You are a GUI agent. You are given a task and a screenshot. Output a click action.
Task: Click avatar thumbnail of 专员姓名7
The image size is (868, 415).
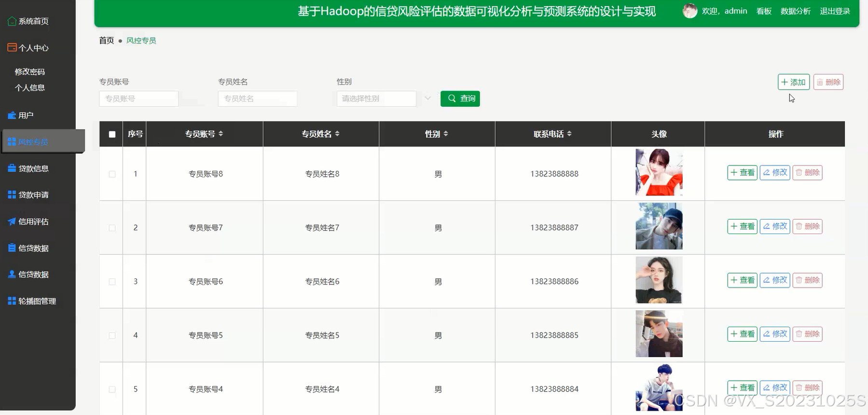pyautogui.click(x=659, y=226)
